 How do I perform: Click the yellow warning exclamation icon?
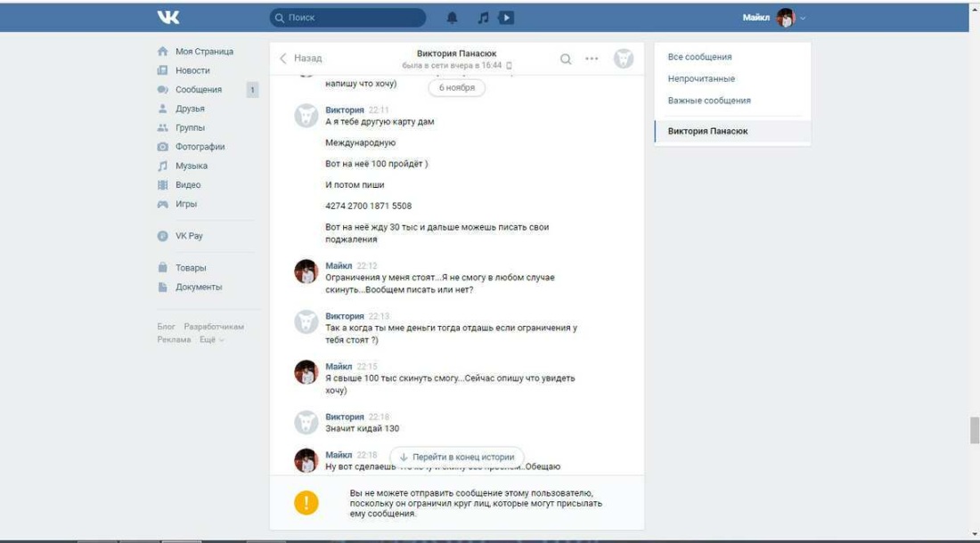coord(306,502)
